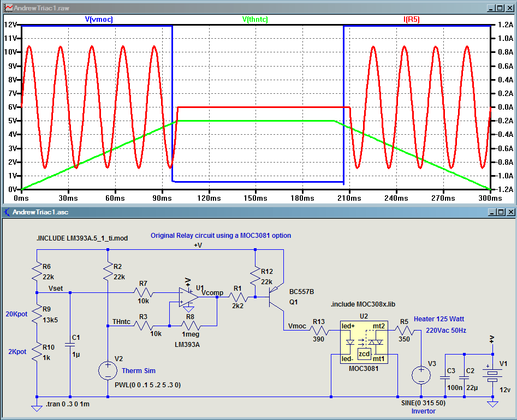The width and height of the screenshot is (517, 420).
Task: Click the waveform window icon beside AndrewTriac1.raw
Action: pyautogui.click(x=8, y=8)
